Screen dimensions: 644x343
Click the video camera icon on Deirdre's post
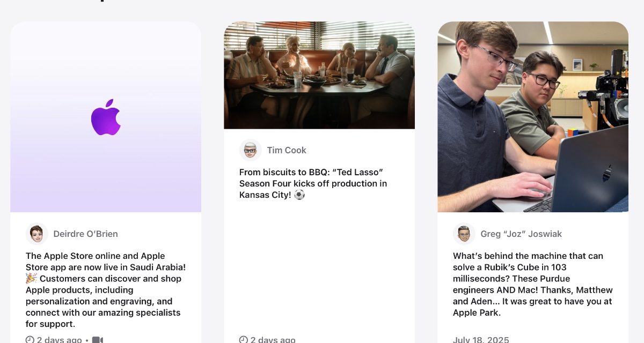pyautogui.click(x=97, y=340)
